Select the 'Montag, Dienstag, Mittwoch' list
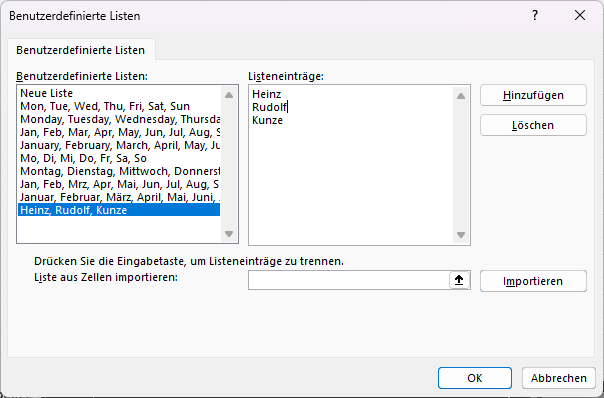Viewport: 604px width, 398px height. tap(119, 171)
